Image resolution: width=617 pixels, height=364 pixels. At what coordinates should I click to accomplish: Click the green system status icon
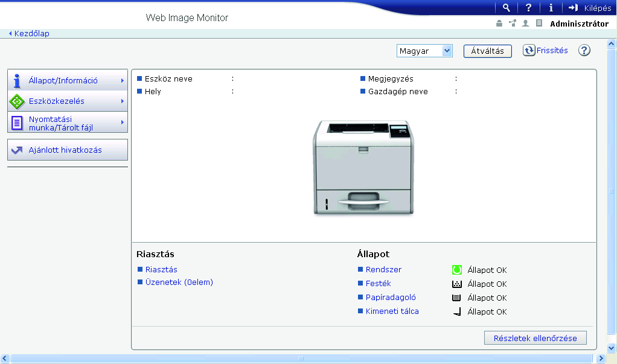(x=457, y=270)
